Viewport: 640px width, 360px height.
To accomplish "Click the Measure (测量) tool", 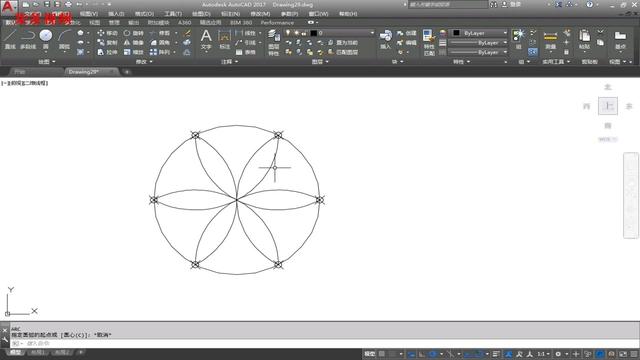I will click(550, 40).
